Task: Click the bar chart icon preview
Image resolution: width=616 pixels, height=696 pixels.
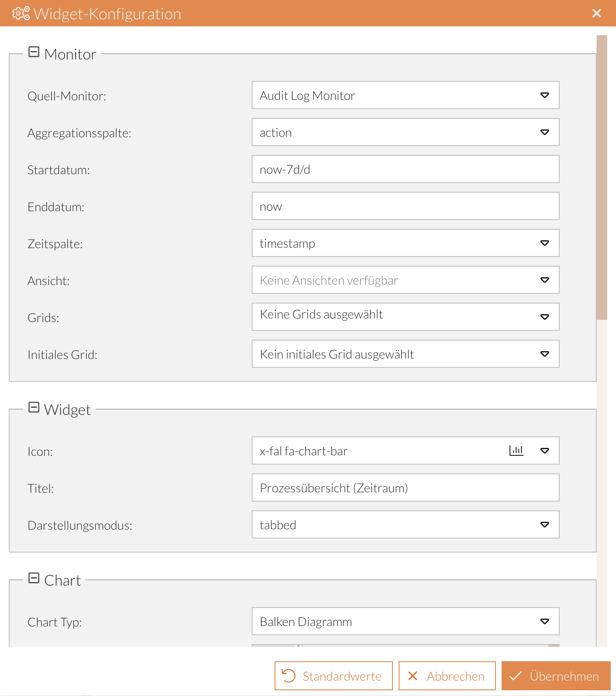Action: 516,451
